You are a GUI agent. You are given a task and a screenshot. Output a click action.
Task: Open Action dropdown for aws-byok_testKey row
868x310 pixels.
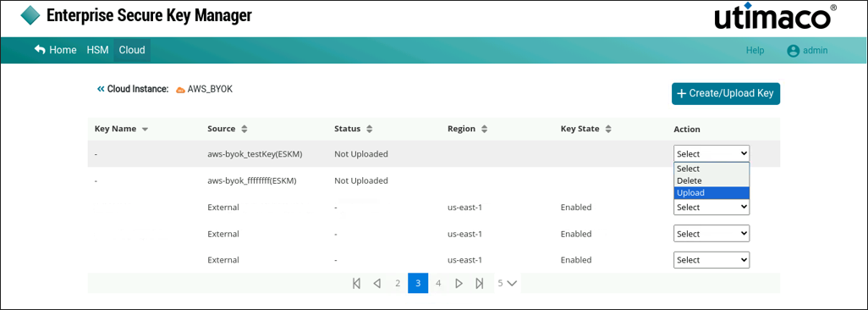click(711, 153)
